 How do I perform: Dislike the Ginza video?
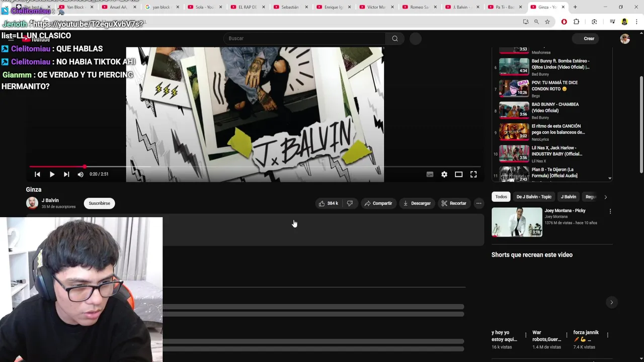(x=350, y=203)
